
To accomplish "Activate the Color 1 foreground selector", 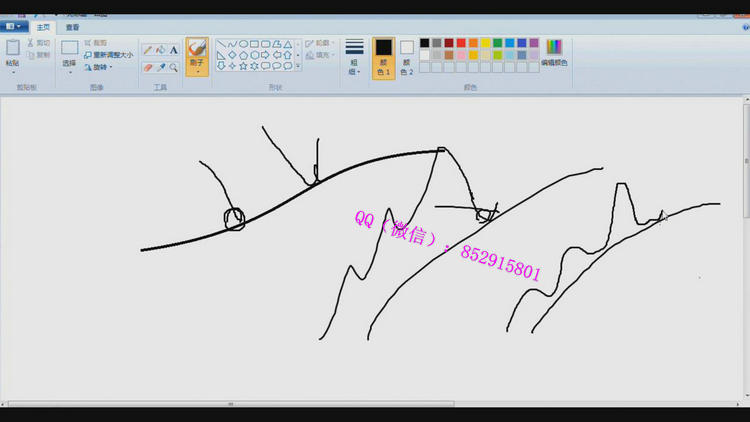I will point(383,57).
